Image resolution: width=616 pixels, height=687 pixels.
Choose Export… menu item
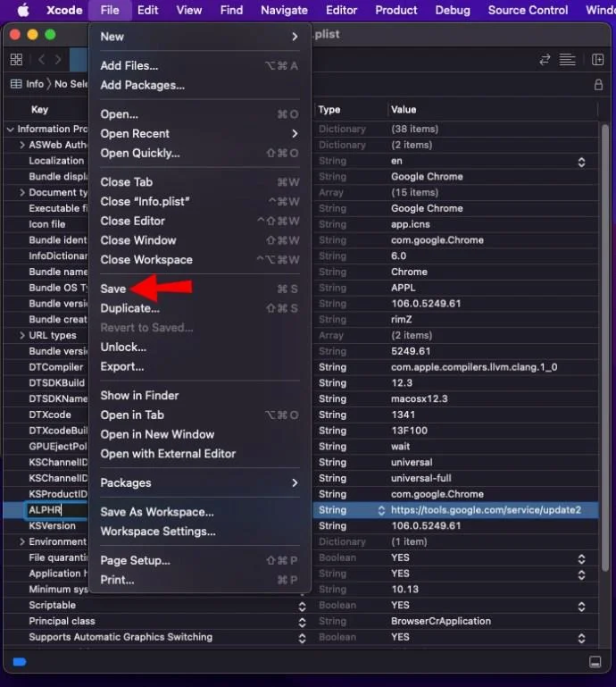point(200,366)
